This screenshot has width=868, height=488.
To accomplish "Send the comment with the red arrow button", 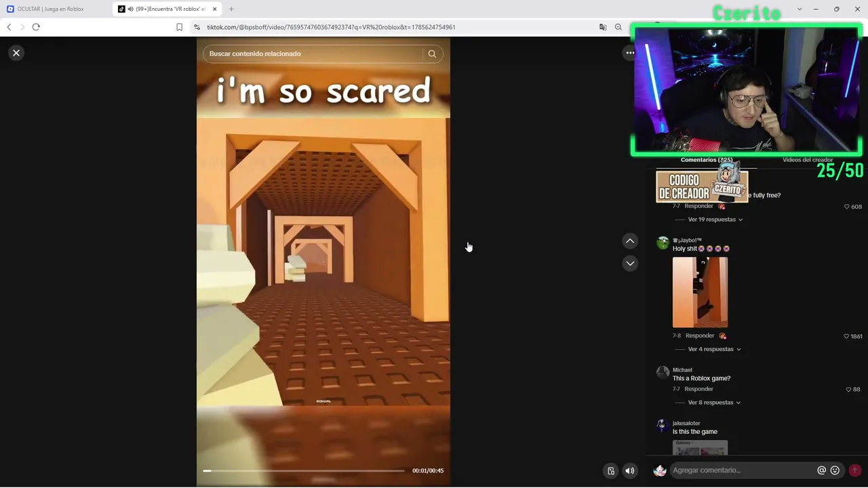I will [855, 470].
